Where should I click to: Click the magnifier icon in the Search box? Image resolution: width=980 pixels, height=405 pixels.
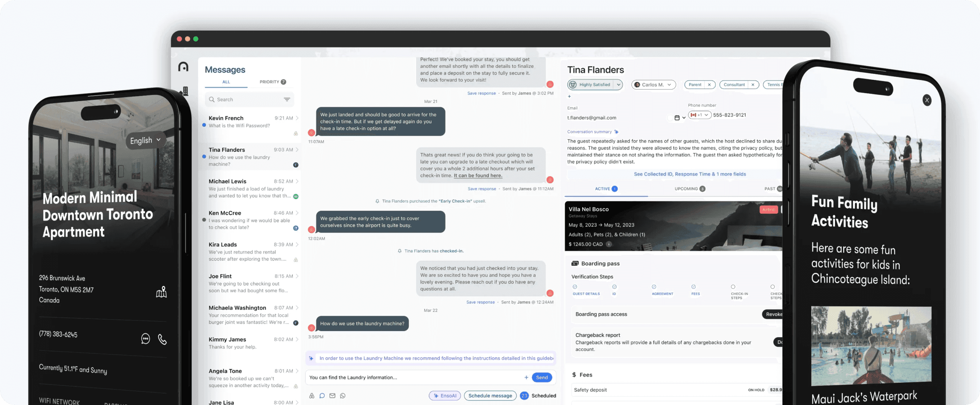(212, 100)
